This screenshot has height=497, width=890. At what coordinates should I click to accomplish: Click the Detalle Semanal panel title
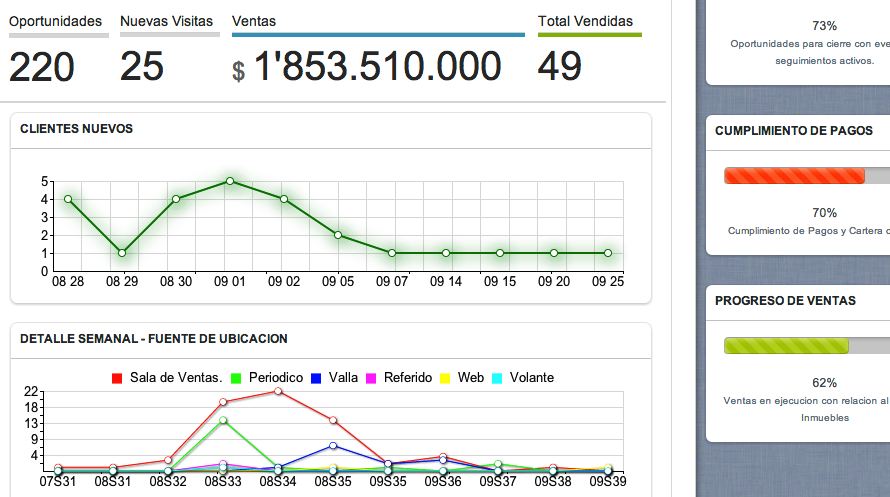coord(154,339)
